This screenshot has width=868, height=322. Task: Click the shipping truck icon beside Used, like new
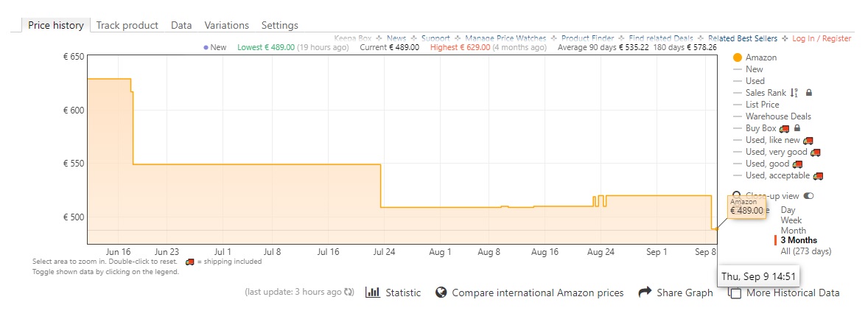pos(808,140)
